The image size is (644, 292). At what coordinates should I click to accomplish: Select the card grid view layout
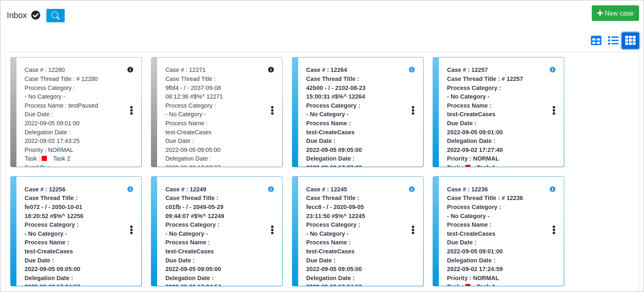pyautogui.click(x=630, y=40)
